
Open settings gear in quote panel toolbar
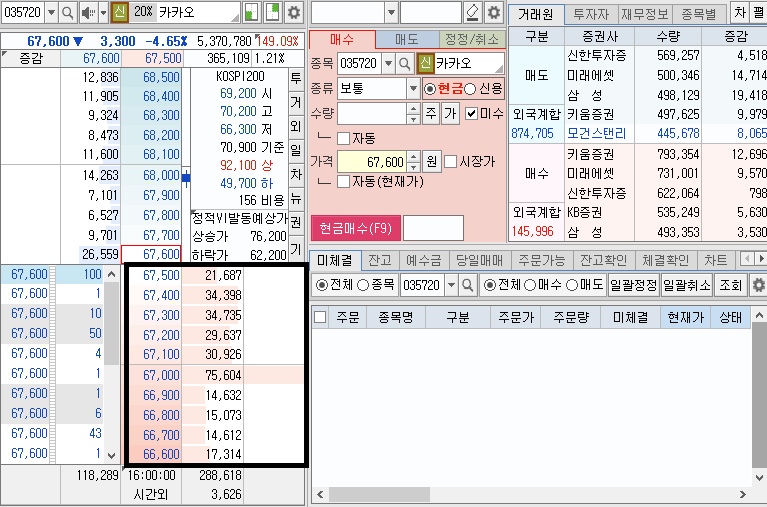click(x=293, y=12)
